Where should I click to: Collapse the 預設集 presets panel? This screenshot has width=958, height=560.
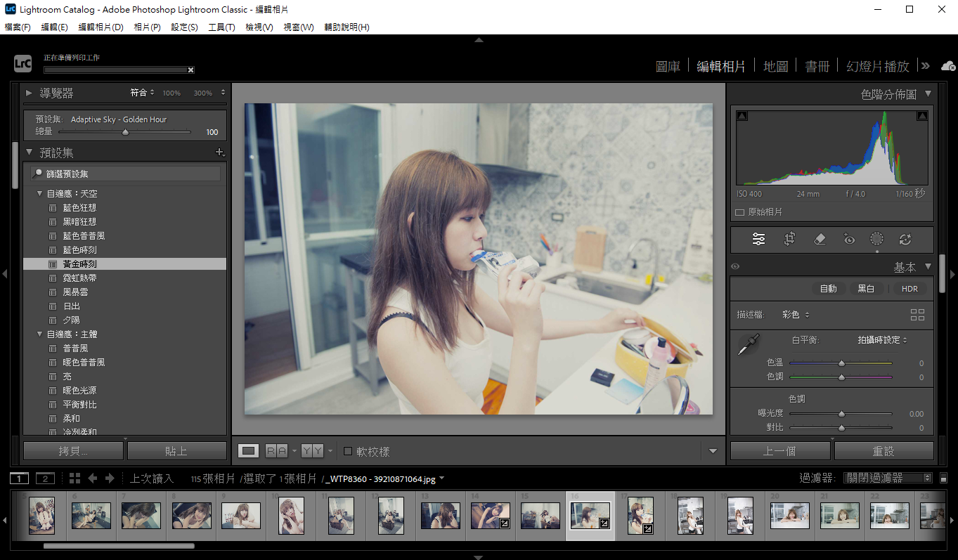click(30, 152)
